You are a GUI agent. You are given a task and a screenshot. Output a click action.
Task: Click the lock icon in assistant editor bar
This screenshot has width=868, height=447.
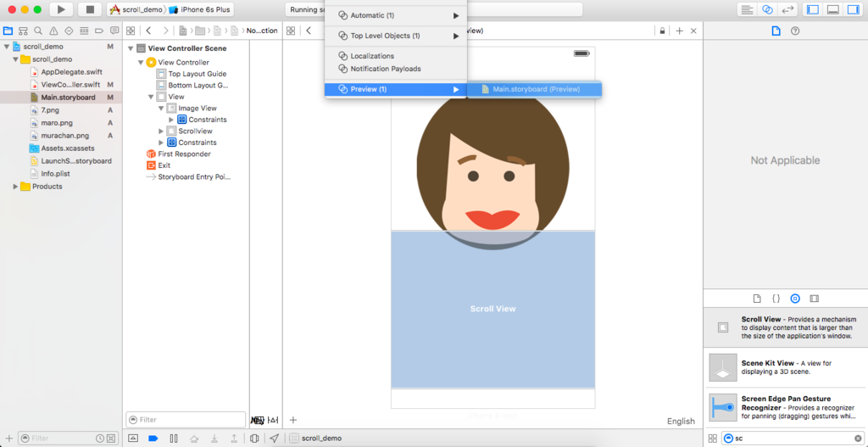click(x=662, y=31)
